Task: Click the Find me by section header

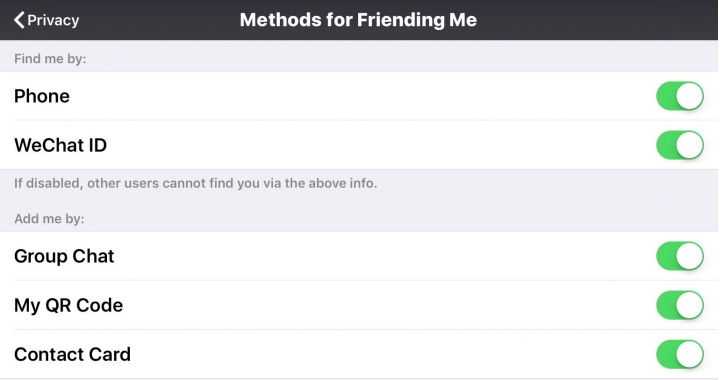Action: 50,59
